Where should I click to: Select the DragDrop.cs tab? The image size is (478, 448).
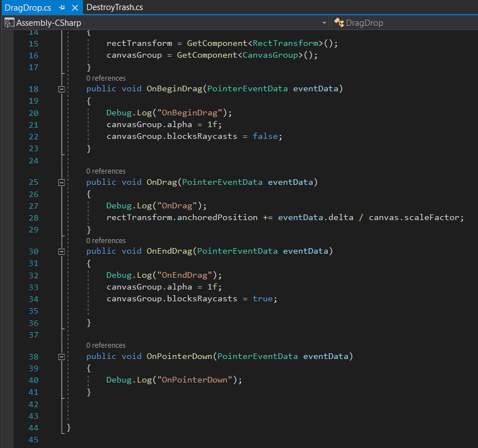(x=28, y=8)
